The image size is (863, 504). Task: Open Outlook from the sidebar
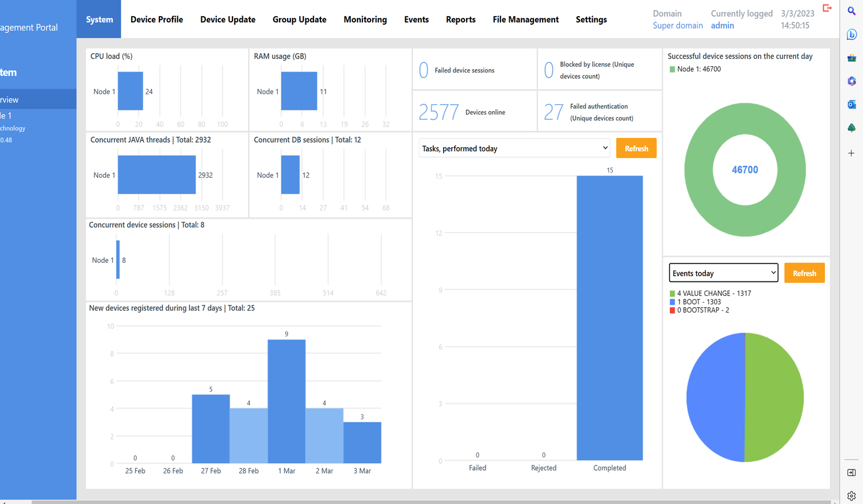(x=851, y=105)
